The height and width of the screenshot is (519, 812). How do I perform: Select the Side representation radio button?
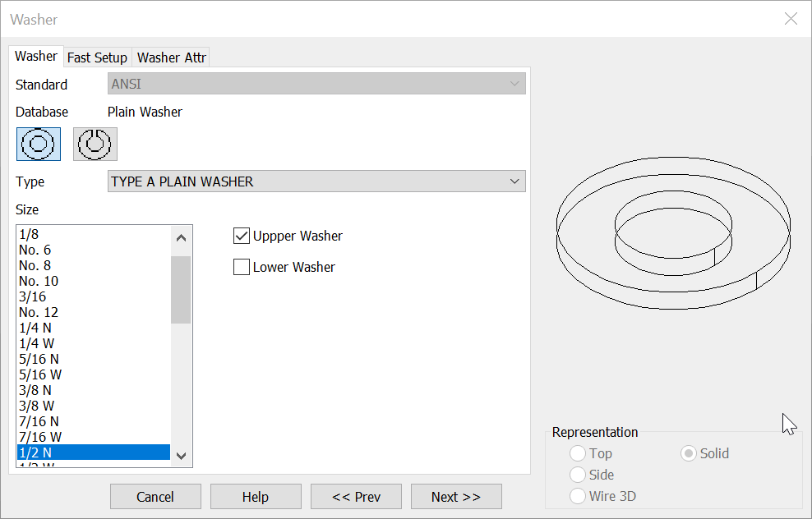(578, 475)
